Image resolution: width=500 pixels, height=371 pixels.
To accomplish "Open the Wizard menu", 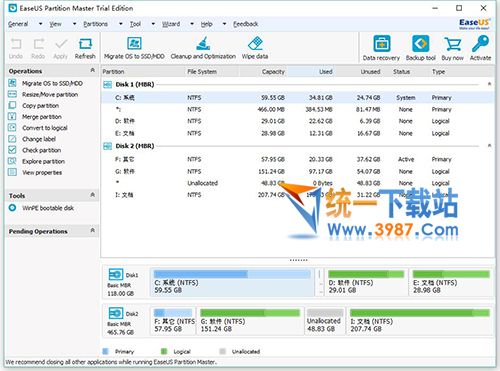I will point(171,24).
